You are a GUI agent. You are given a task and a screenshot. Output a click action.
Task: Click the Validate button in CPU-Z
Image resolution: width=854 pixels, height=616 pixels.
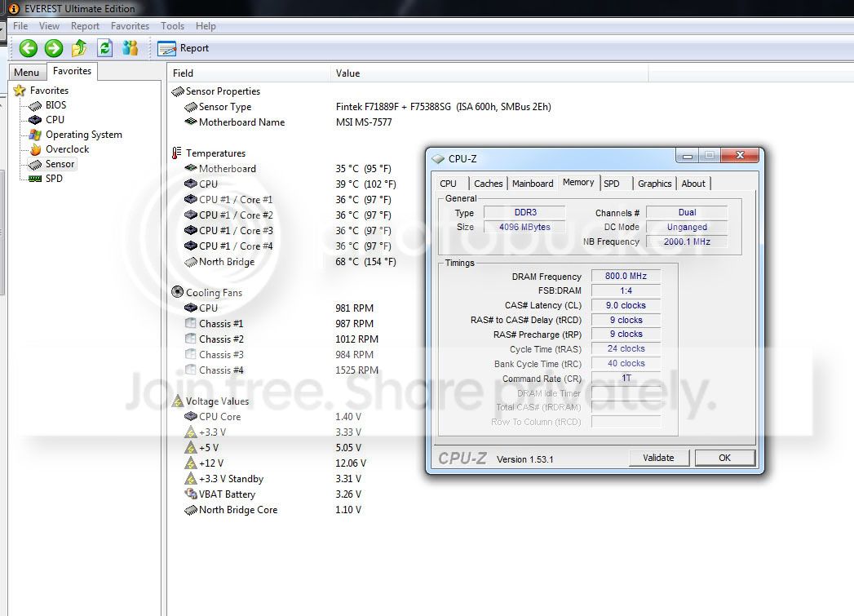pos(658,458)
